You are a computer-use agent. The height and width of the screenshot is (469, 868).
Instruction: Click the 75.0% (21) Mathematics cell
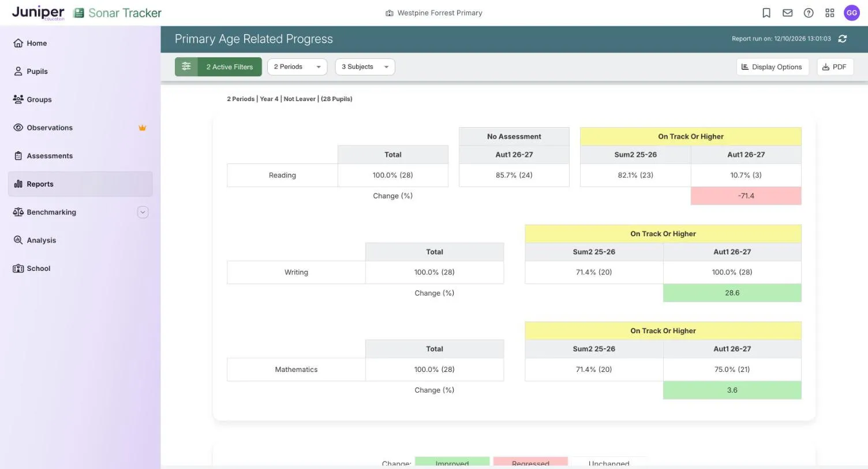[732, 370]
